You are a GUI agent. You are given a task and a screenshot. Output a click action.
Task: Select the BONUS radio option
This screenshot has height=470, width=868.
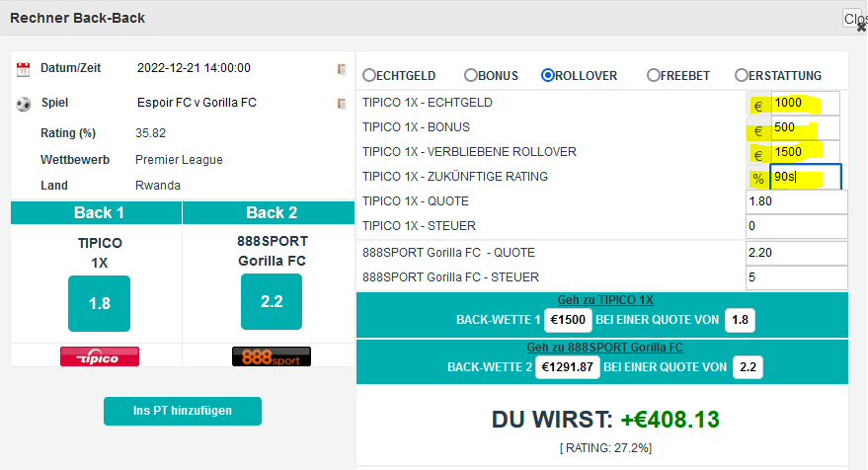pyautogui.click(x=470, y=75)
